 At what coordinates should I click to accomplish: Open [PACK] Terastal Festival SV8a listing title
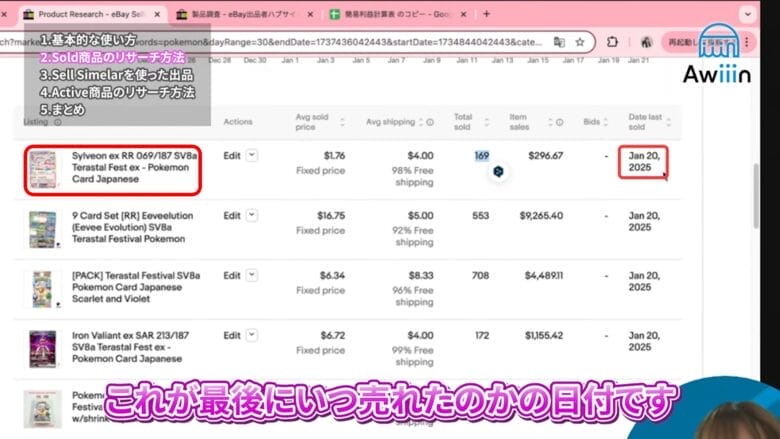tap(136, 287)
